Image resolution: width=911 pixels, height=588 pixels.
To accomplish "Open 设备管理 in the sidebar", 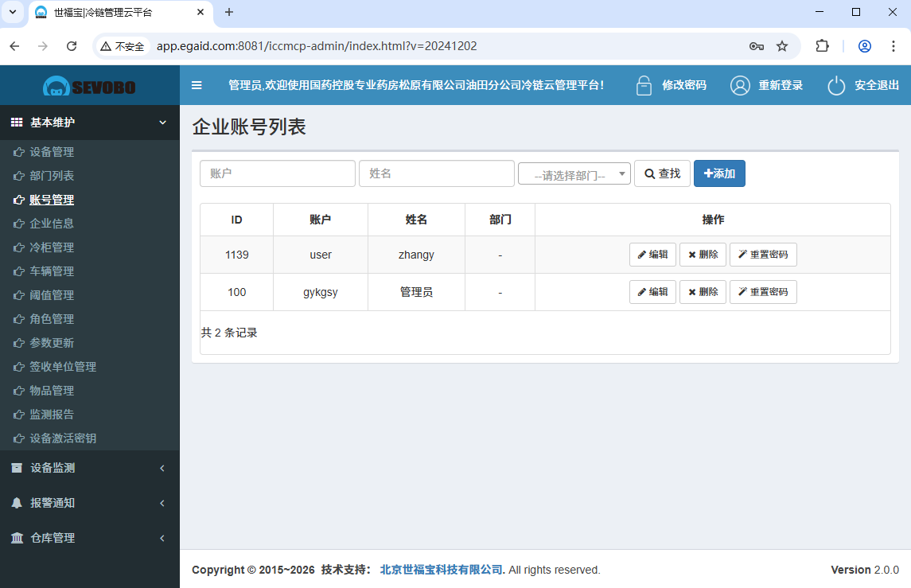I will (52, 152).
